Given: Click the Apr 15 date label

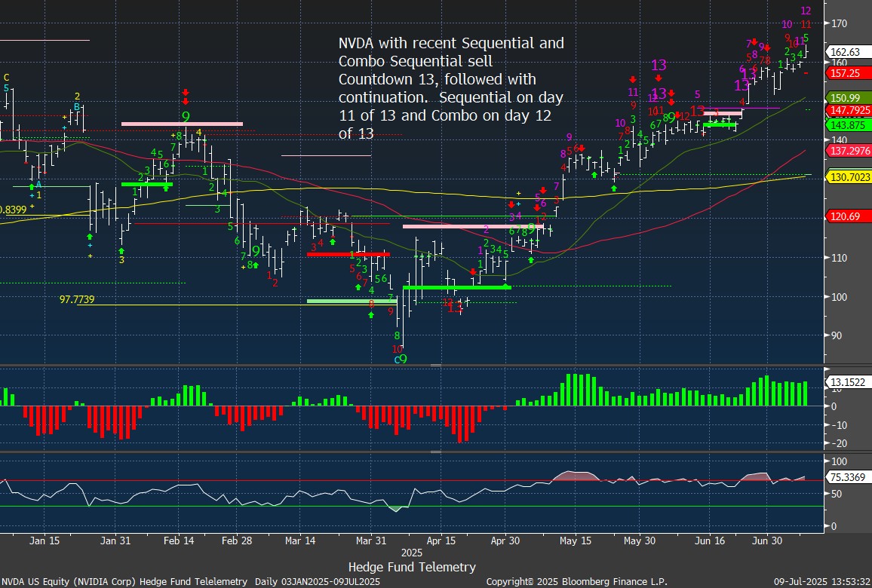Looking at the screenshot, I should (x=441, y=541).
